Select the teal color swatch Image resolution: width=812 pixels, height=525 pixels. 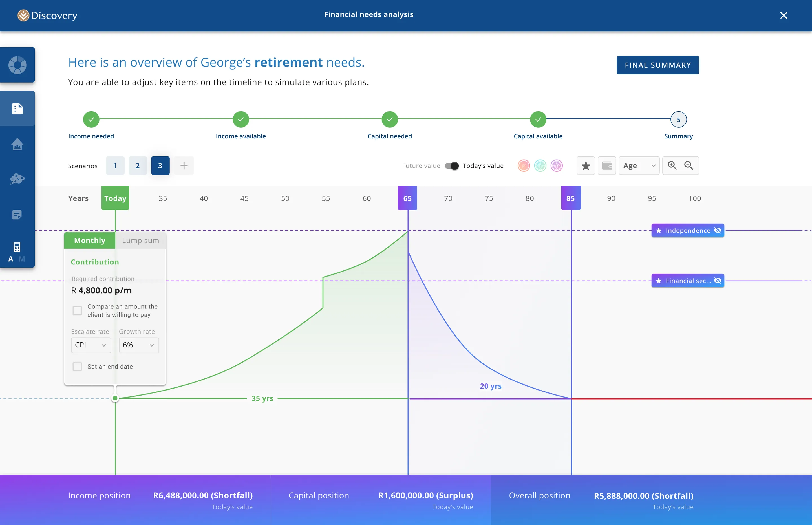pyautogui.click(x=540, y=166)
